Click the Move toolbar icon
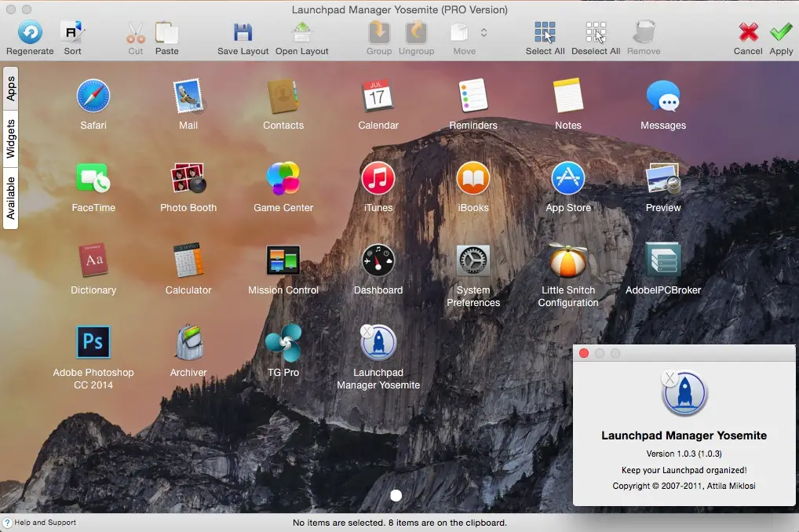Screen dimensions: 799x532 coord(459,33)
